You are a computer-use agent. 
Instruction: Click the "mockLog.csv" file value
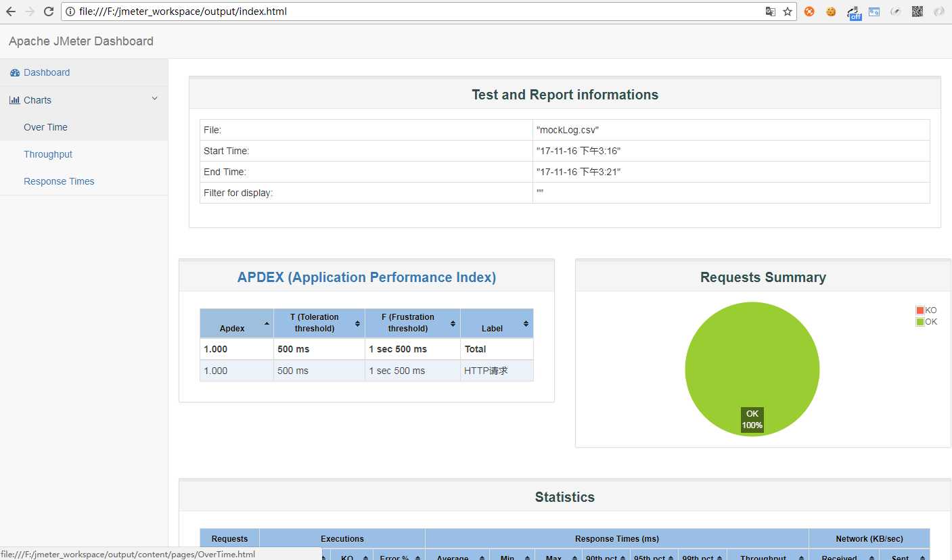tap(568, 130)
